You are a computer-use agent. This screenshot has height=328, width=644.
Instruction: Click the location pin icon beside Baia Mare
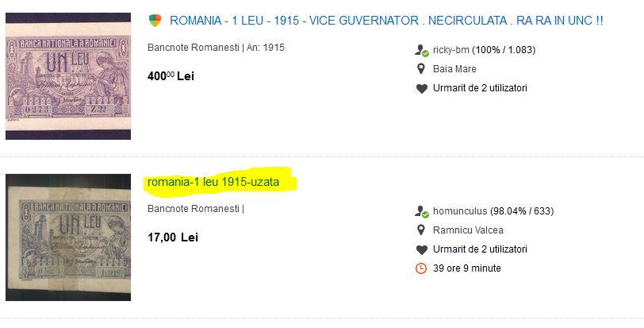422,69
